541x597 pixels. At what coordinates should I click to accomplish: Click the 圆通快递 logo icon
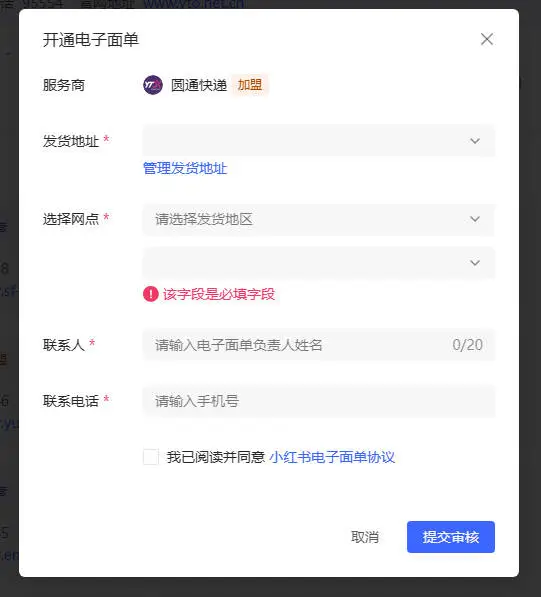tap(153, 85)
